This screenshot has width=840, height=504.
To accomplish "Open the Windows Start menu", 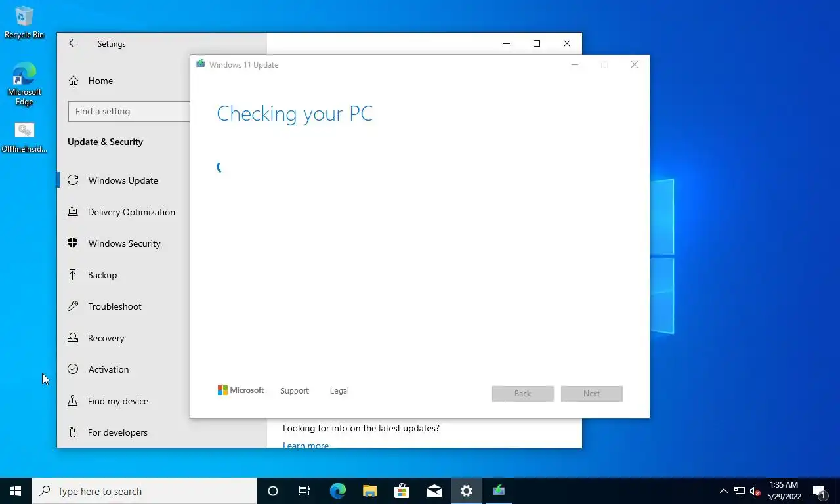I will (x=16, y=491).
